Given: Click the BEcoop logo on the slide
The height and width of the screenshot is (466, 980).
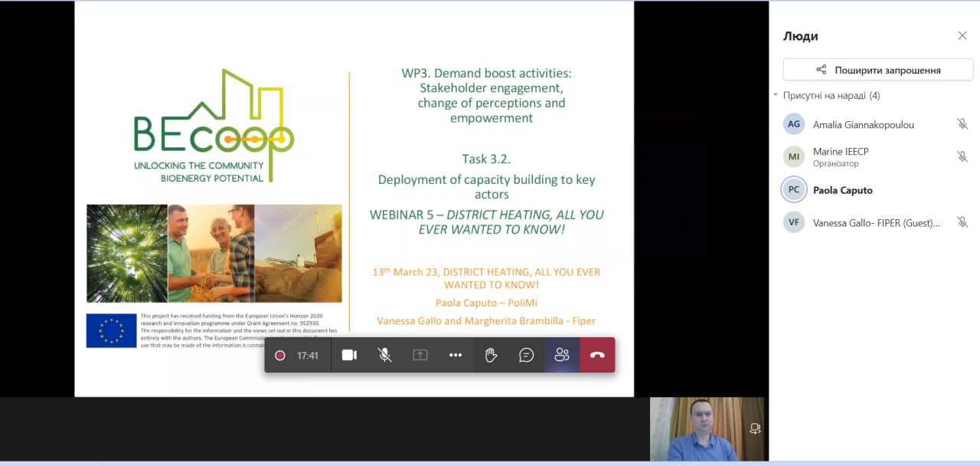Looking at the screenshot, I should (x=214, y=126).
